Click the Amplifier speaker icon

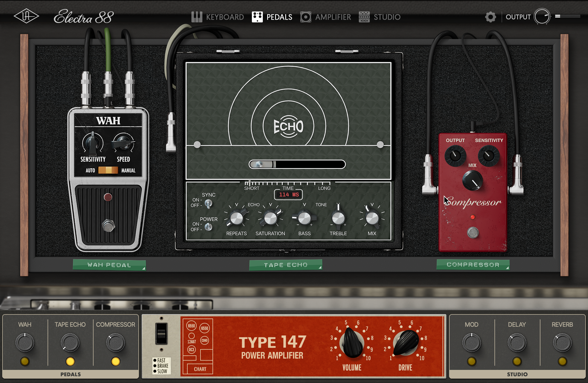(x=305, y=17)
